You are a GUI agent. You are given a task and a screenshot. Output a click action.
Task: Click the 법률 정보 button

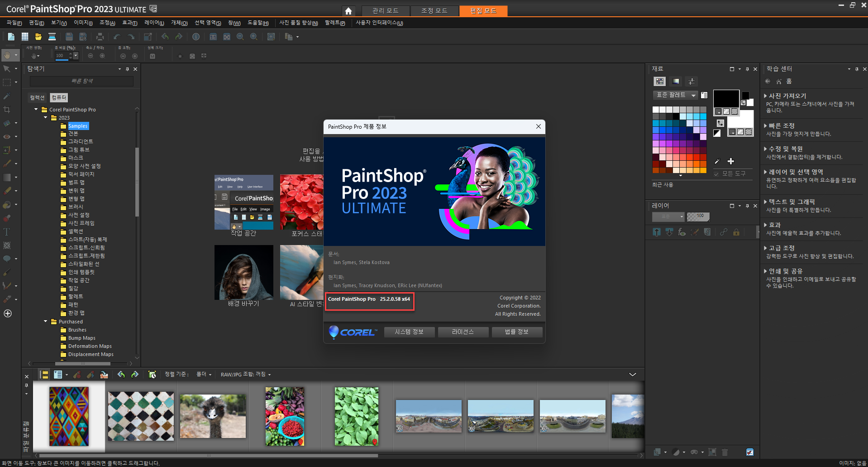(x=517, y=332)
